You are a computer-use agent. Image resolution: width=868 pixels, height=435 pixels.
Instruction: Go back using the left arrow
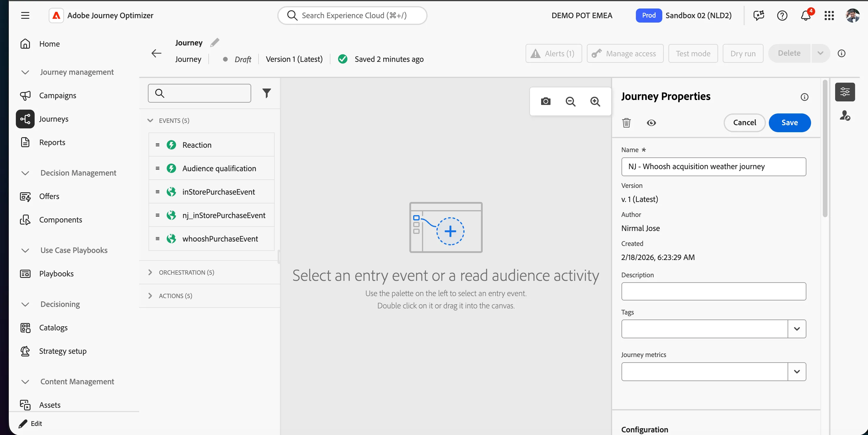tap(156, 53)
